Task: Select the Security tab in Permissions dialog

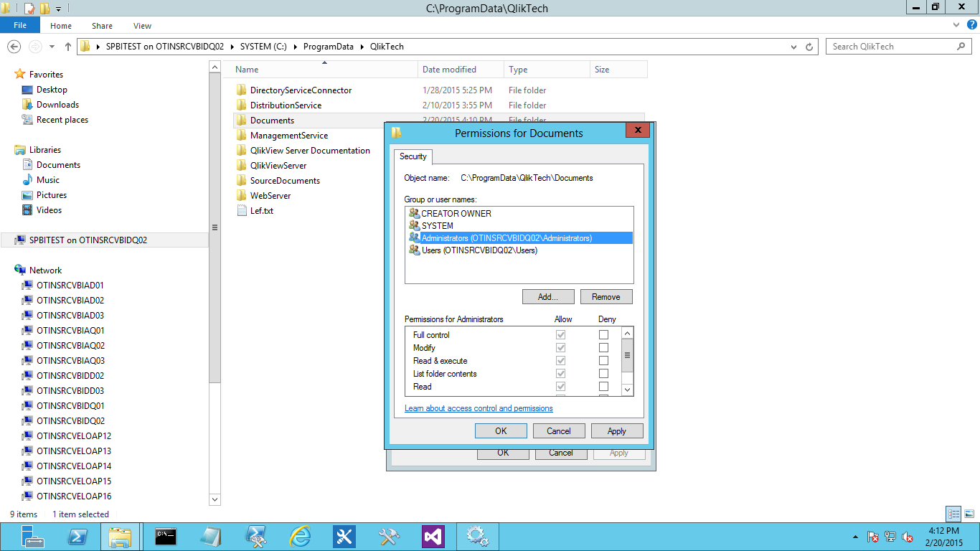Action: pos(413,156)
